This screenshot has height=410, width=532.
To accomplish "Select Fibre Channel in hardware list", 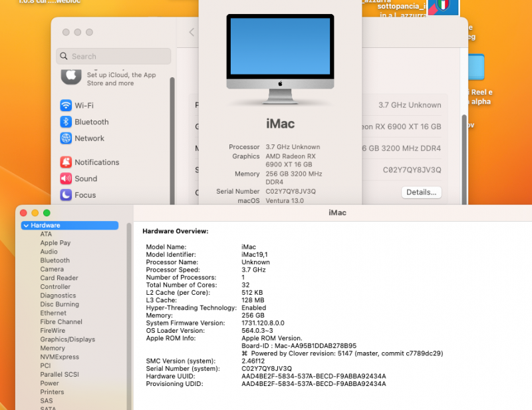I will (61, 321).
